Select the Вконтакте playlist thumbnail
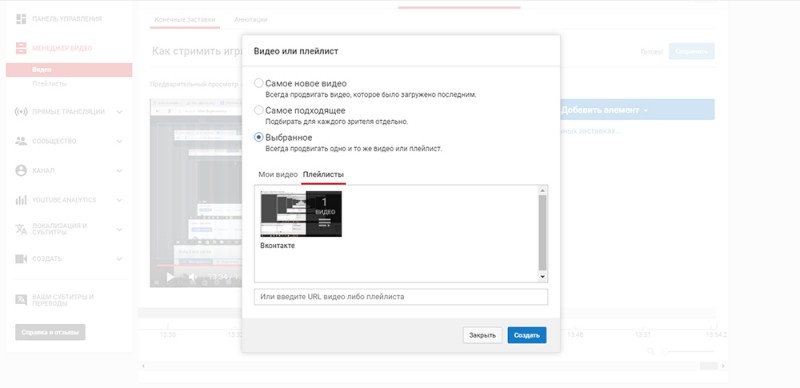Image resolution: width=800 pixels, height=388 pixels. pyautogui.click(x=301, y=214)
